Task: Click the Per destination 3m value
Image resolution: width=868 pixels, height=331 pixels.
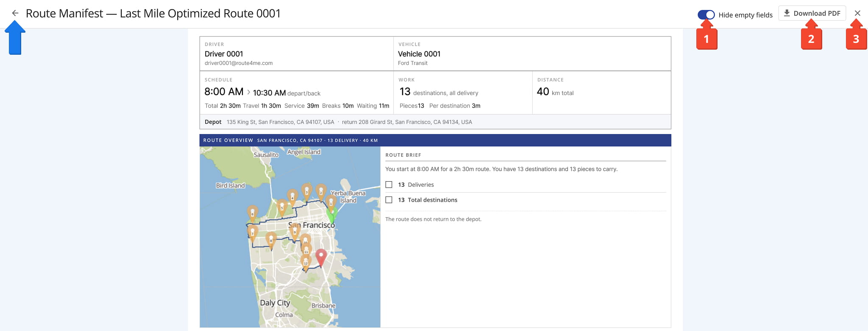Action: pos(455,106)
